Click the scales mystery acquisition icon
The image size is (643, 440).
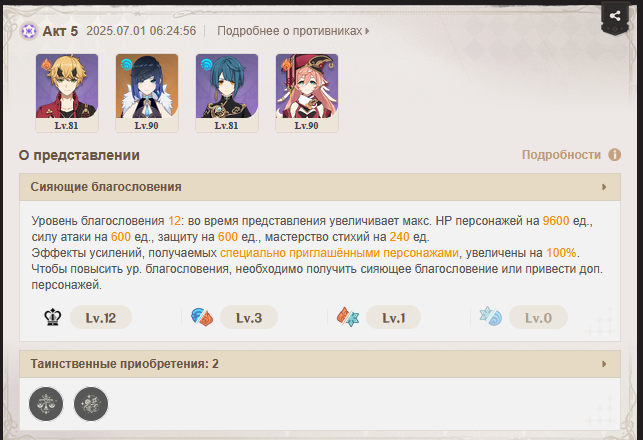[x=46, y=404]
